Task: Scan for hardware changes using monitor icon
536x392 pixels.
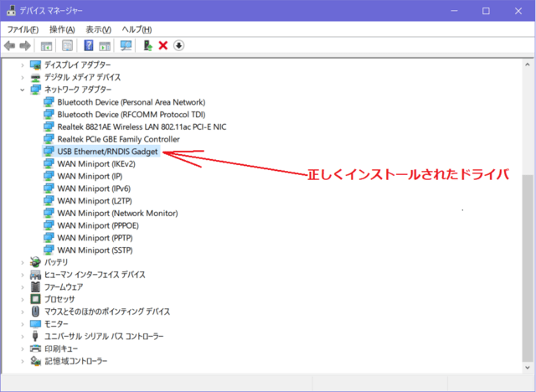Action: (126, 45)
